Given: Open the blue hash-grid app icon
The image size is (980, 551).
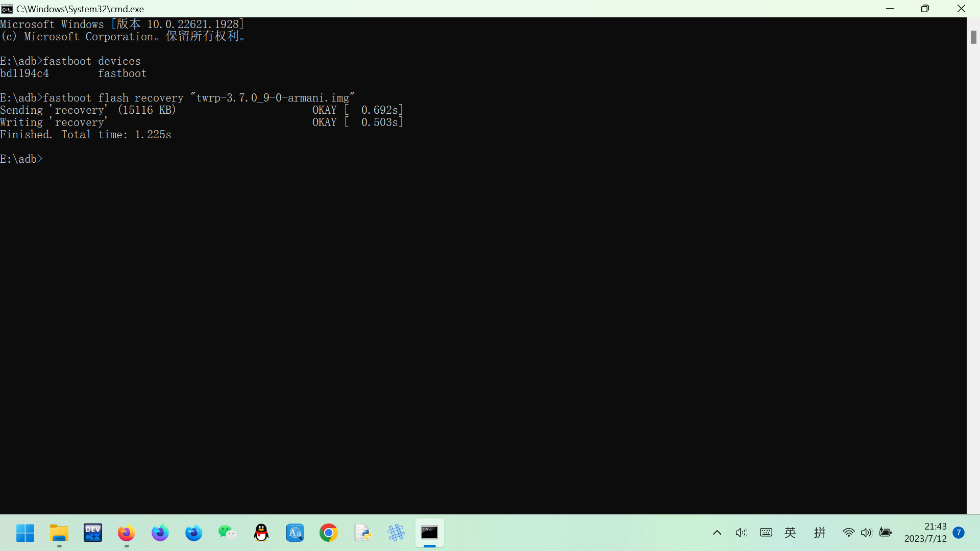Looking at the screenshot, I should (x=396, y=533).
